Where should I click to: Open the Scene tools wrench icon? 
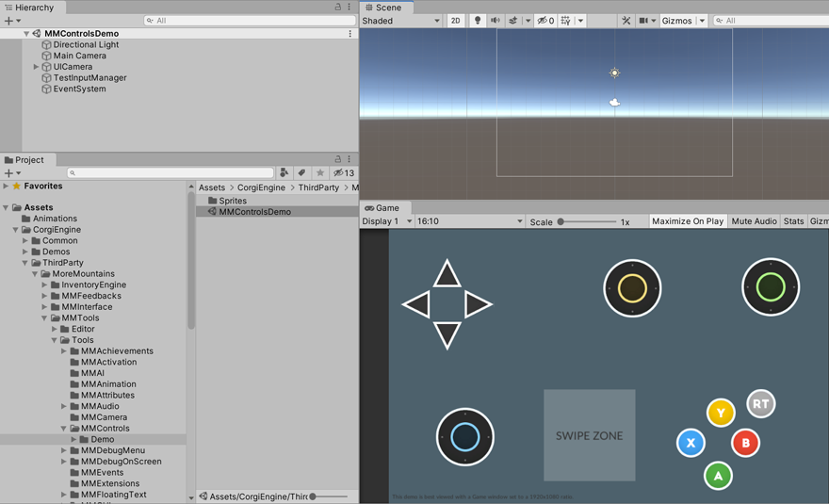click(626, 21)
